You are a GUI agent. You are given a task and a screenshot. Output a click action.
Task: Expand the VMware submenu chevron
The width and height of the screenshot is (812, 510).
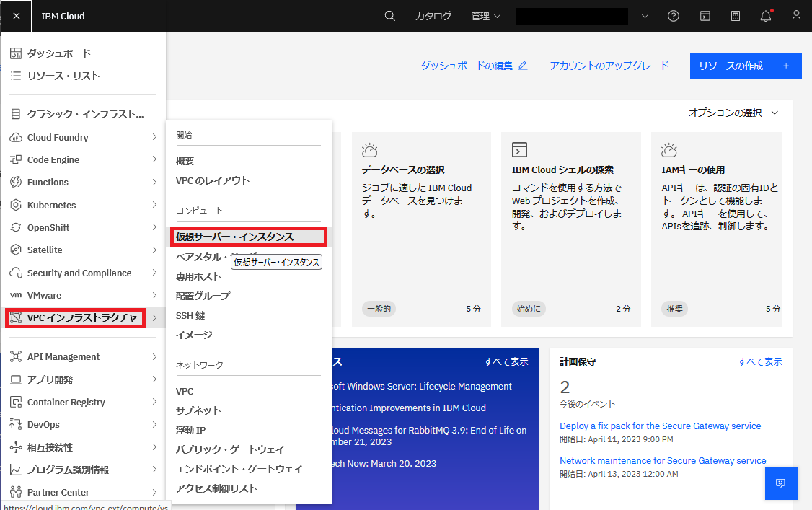click(x=154, y=295)
